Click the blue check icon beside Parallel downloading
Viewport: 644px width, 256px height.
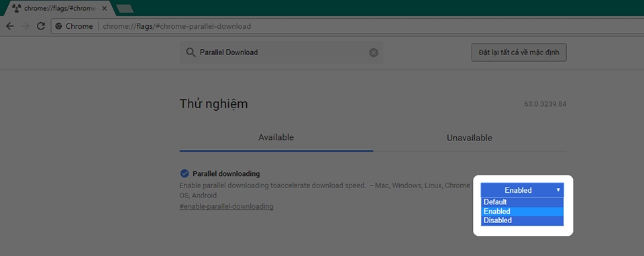pyautogui.click(x=184, y=173)
